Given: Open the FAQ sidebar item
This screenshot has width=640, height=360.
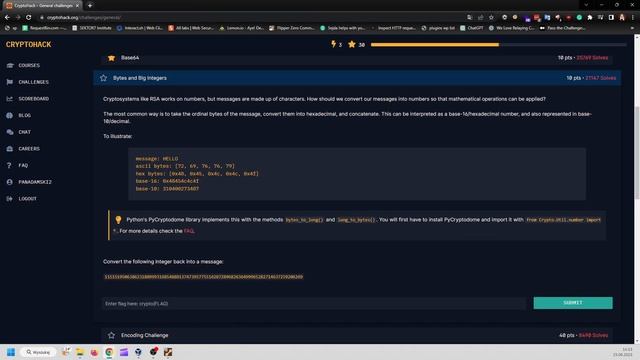Looking at the screenshot, I should pyautogui.click(x=23, y=166).
